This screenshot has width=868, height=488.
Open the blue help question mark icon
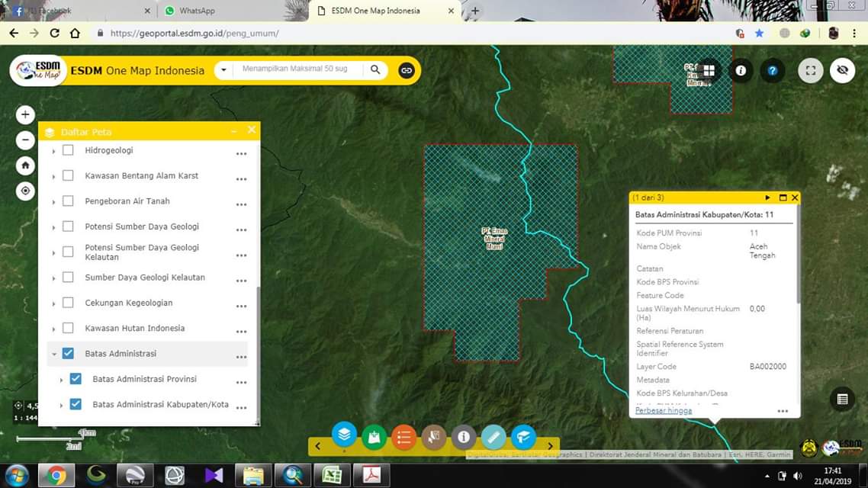(772, 70)
